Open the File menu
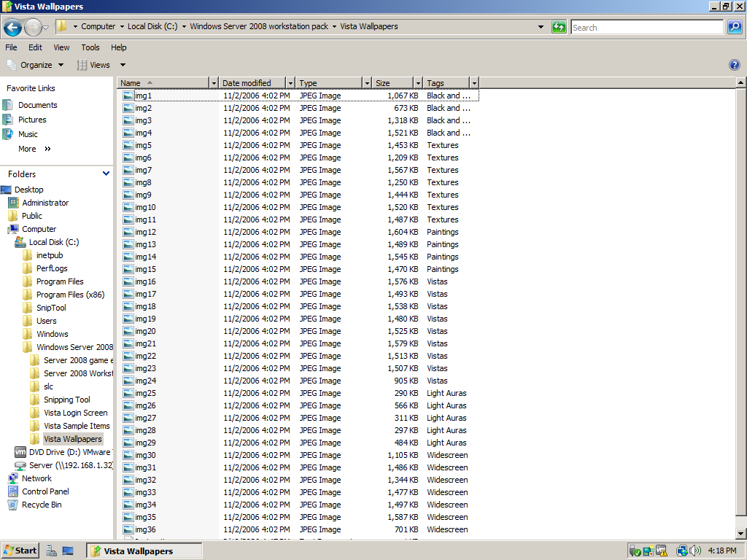The width and height of the screenshot is (747, 560). [11, 47]
